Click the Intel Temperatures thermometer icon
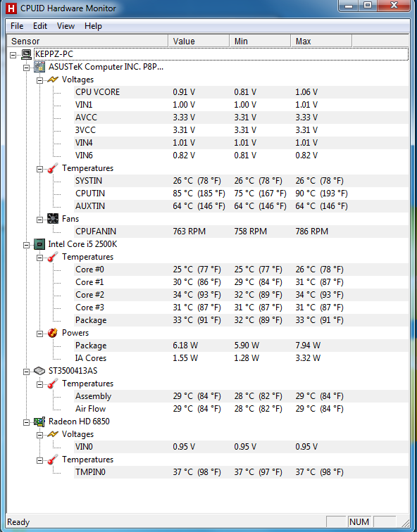 (53, 257)
